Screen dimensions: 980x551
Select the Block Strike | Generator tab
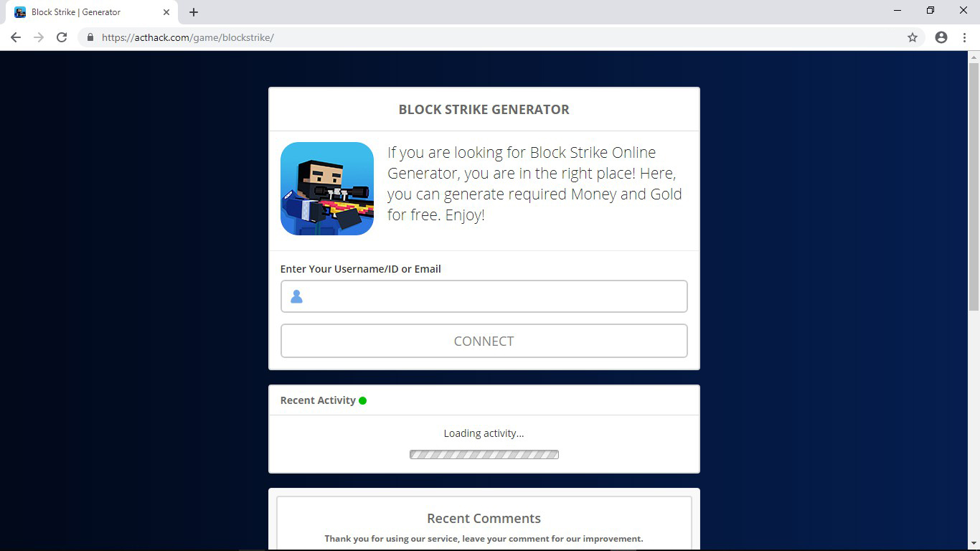[x=92, y=12]
